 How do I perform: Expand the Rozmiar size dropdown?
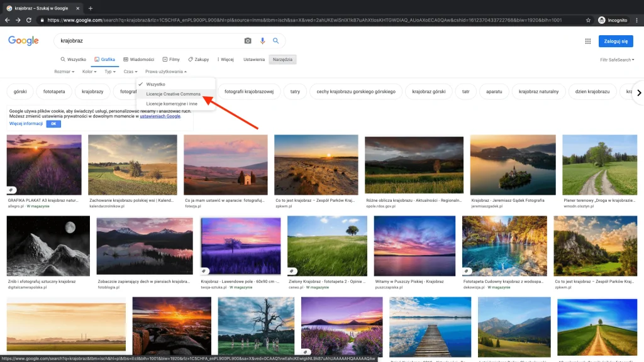click(x=64, y=72)
